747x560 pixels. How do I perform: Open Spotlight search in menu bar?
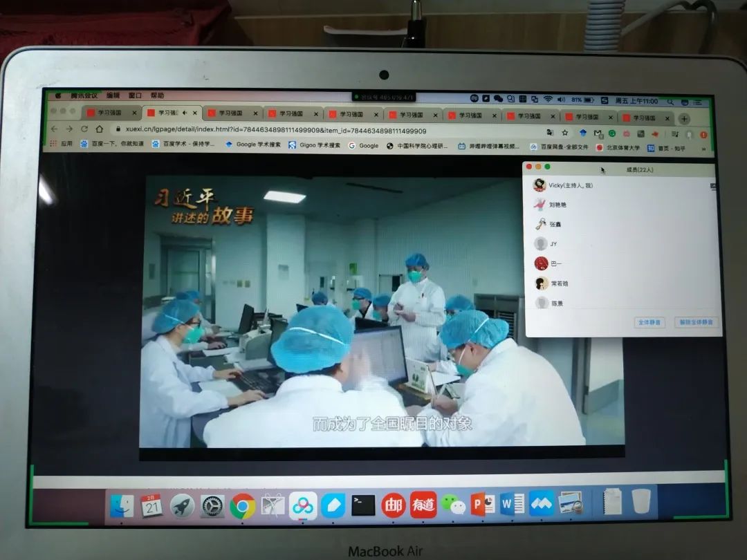click(x=670, y=102)
